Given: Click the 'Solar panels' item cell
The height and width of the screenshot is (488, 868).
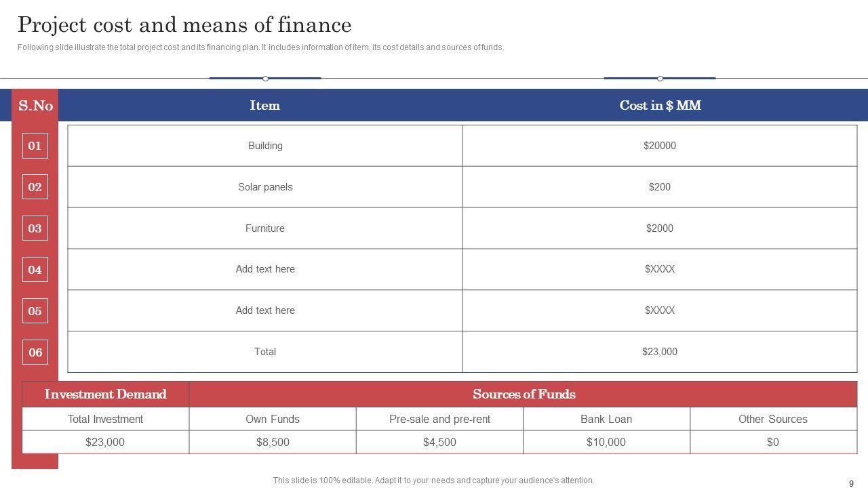Looking at the screenshot, I should [265, 187].
